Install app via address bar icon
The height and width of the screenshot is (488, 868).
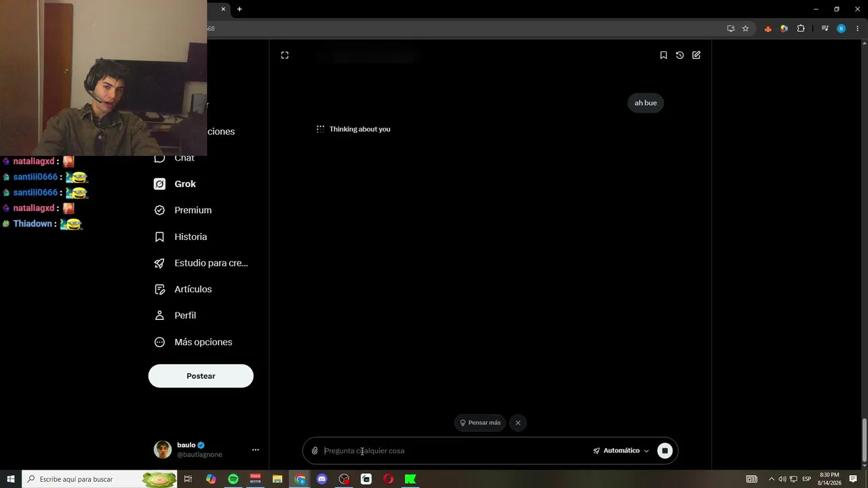(730, 28)
